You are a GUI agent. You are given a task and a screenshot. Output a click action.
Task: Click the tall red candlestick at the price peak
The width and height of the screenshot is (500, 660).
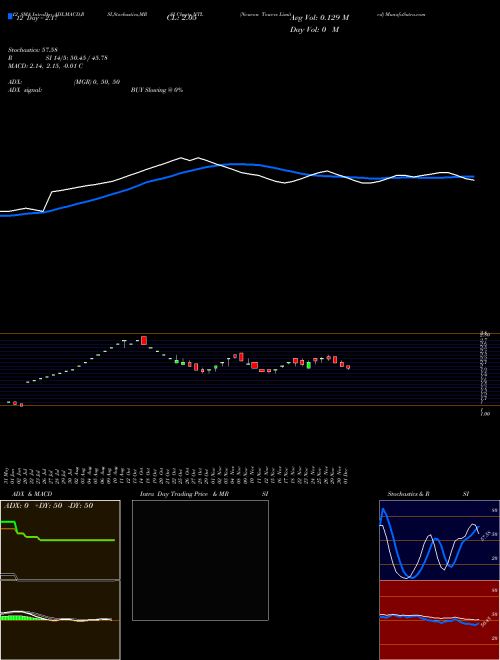pyautogui.click(x=144, y=341)
